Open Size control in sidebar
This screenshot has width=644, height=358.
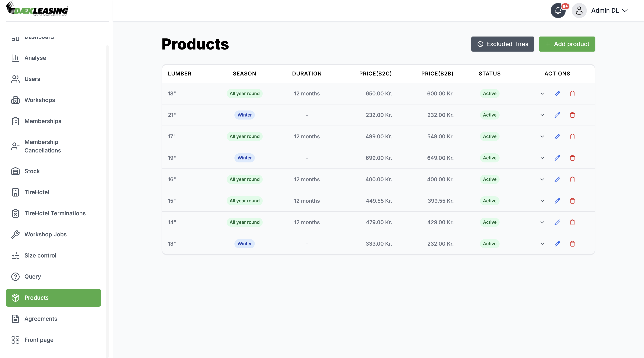[53, 256]
